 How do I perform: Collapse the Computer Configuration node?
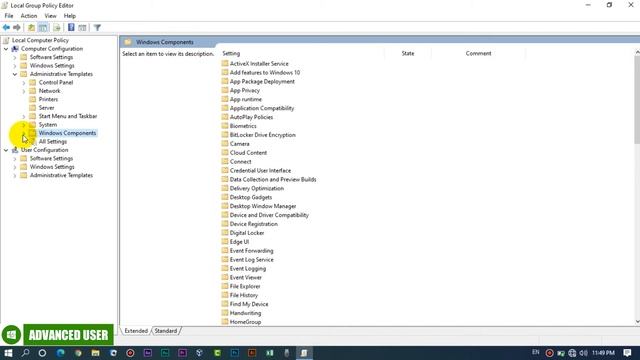[x=6, y=49]
